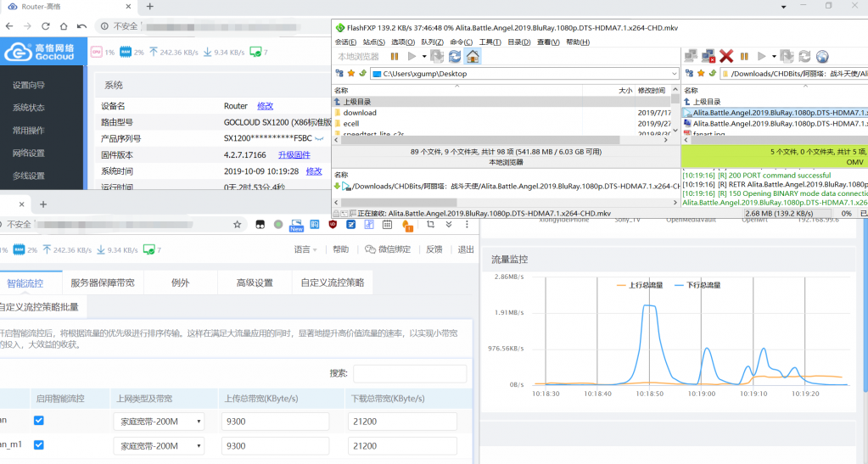868x464 pixels.
Task: Click the connect computers icon in the remote toolbar
Action: point(691,56)
